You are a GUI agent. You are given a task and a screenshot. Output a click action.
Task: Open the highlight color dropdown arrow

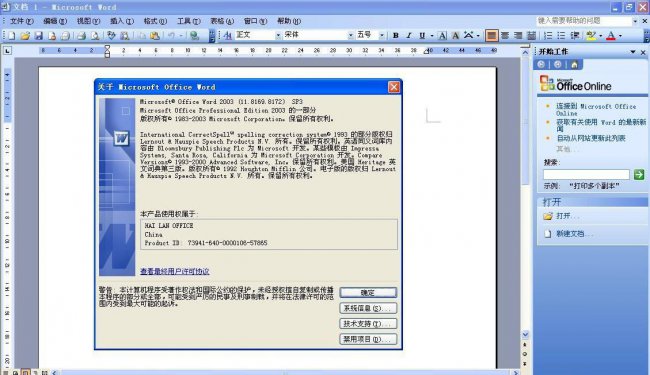[600, 36]
